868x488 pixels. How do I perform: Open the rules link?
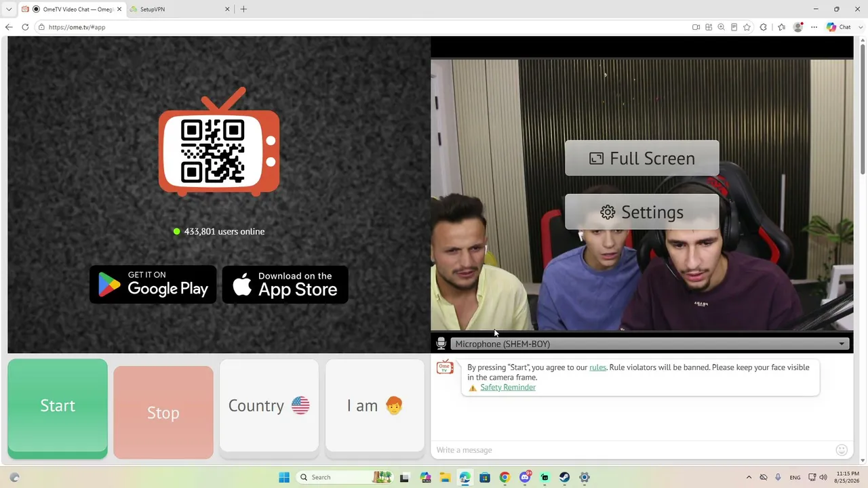coord(597,367)
